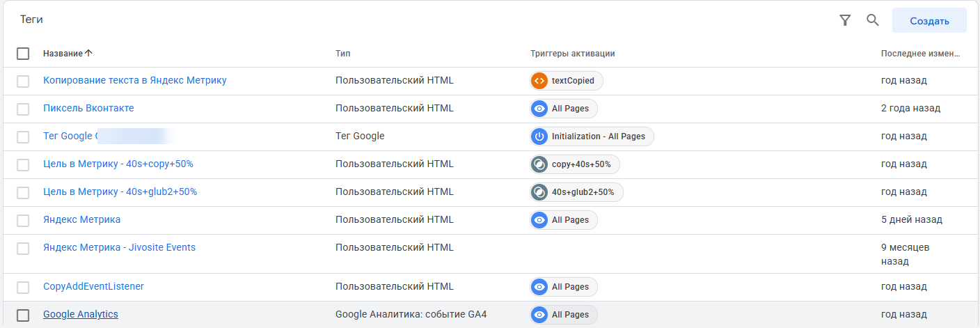Open the CopyAddEventListener tag

[93, 286]
